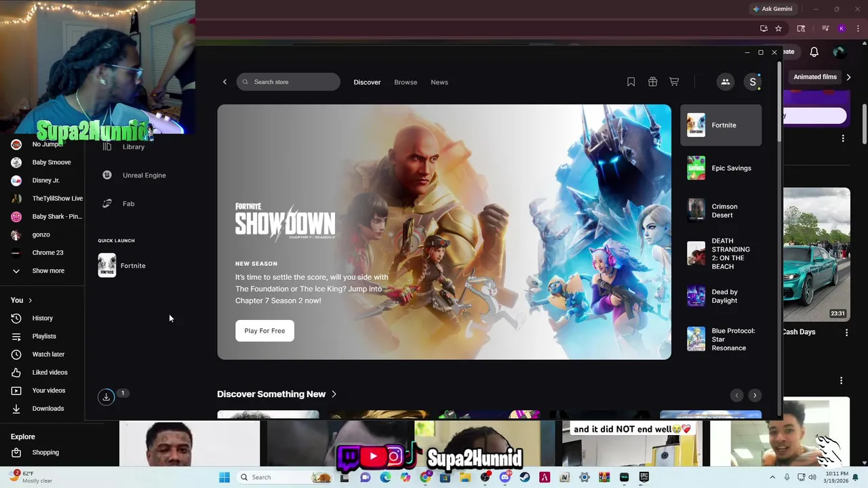Open options for the Cash Days video
868x488 pixels.
pos(846,333)
